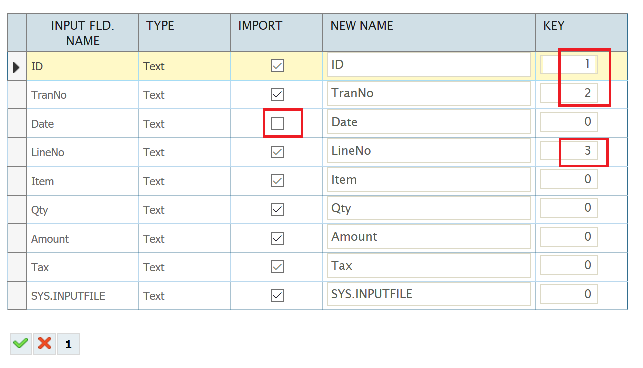Image resolution: width=643 pixels, height=368 pixels.
Task: Uncheck Import for the Qty field
Action: click(x=277, y=209)
